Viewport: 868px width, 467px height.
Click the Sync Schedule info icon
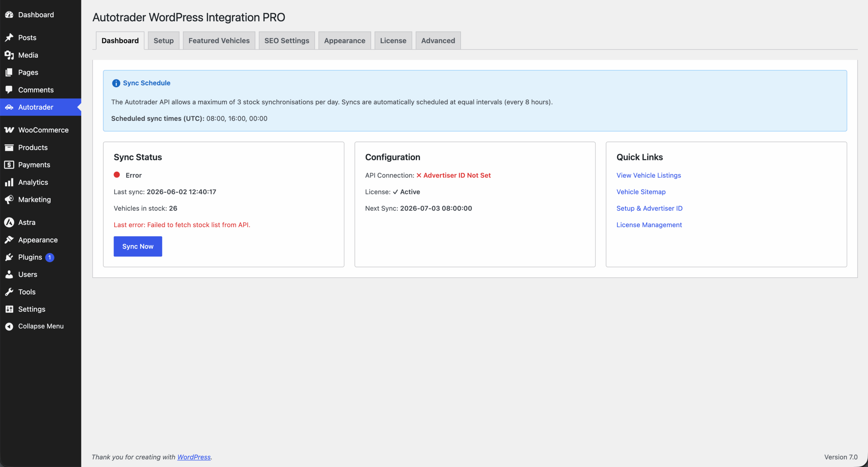[116, 83]
